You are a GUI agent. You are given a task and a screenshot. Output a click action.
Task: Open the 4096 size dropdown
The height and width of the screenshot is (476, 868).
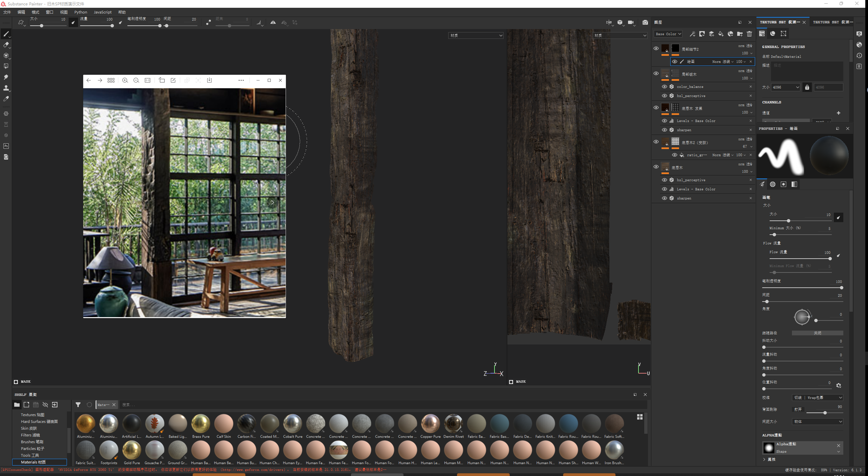click(x=786, y=87)
